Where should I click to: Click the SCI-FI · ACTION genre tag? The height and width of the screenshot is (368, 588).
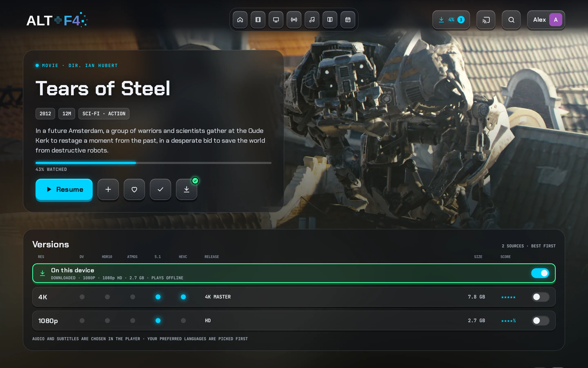coord(104,114)
